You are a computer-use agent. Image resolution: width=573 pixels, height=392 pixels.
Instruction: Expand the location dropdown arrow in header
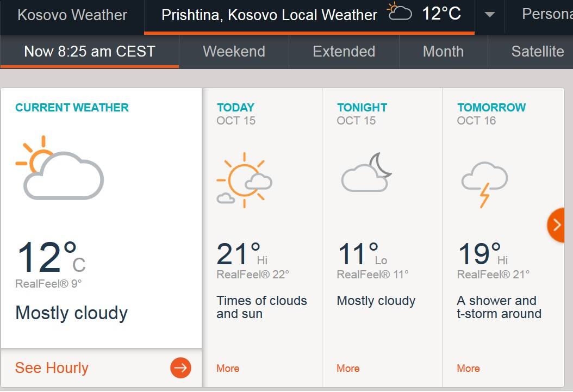489,15
